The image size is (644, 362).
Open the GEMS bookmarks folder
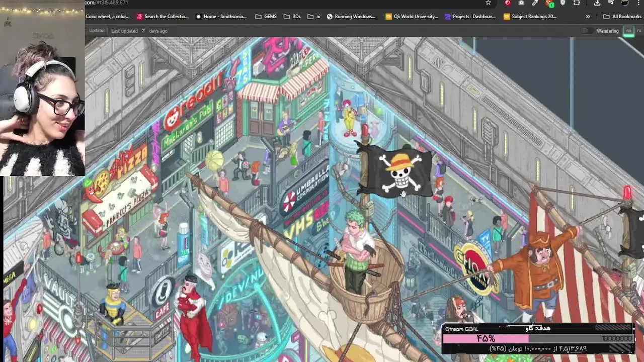[x=266, y=17]
